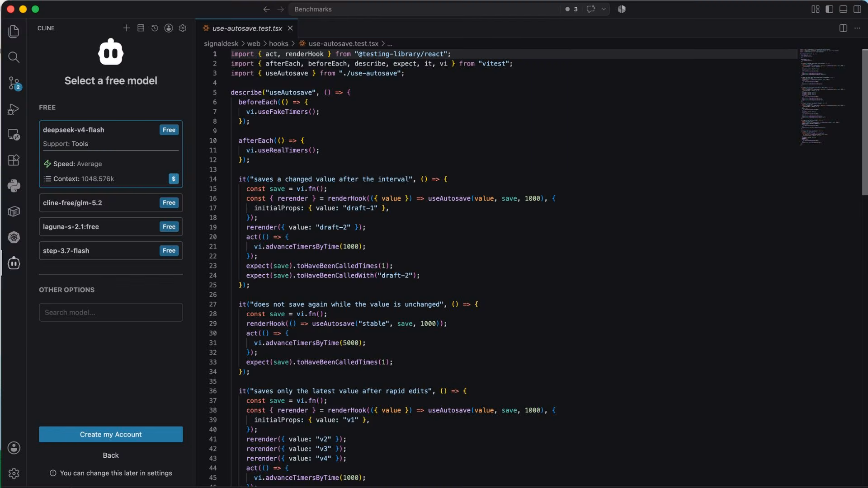The height and width of the screenshot is (488, 868).
Task: Open the chat icon in title bar
Action: click(590, 9)
